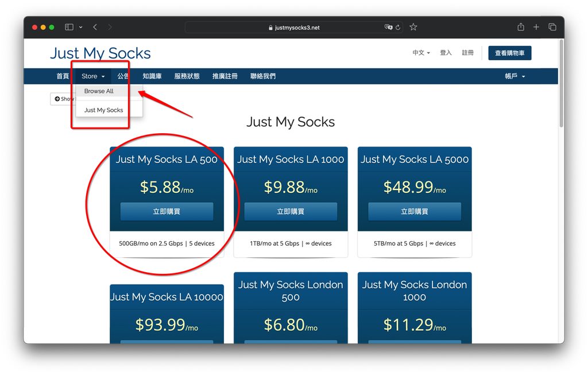588x375 pixels.
Task: Click the $93.99/mo price
Action: [167, 324]
